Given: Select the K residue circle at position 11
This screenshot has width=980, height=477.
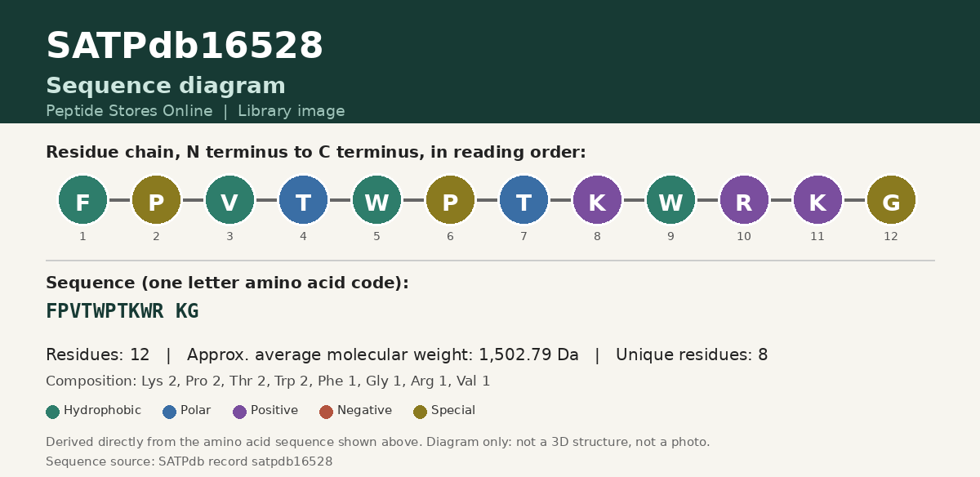Looking at the screenshot, I should coord(817,200).
